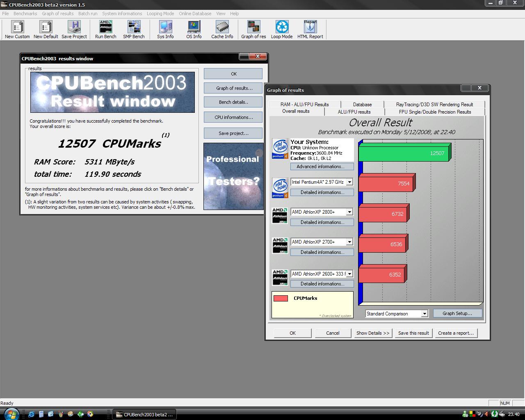Image resolution: width=525 pixels, height=420 pixels.
Task: Click the Create a report... button
Action: coord(456,333)
